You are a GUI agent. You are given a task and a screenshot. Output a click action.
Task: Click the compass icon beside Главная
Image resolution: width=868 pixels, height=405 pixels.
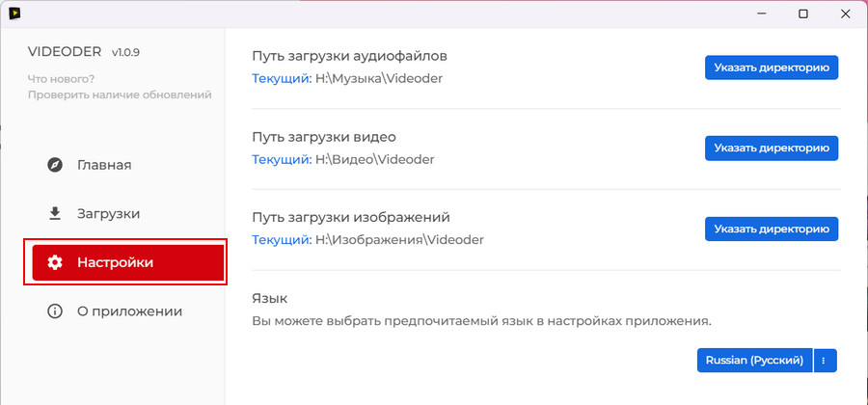click(x=55, y=165)
